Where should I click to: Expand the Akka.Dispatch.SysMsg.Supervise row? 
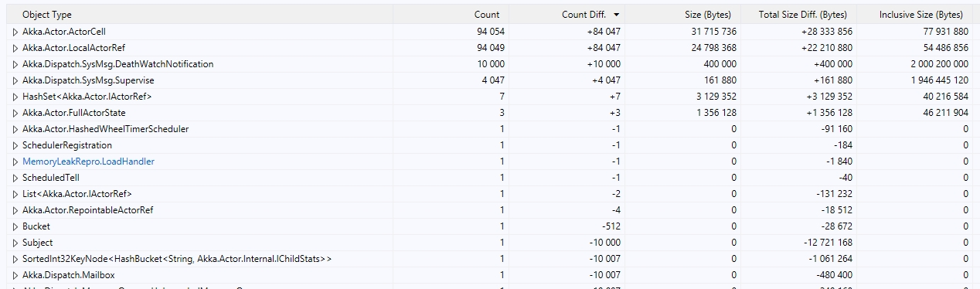(15, 80)
